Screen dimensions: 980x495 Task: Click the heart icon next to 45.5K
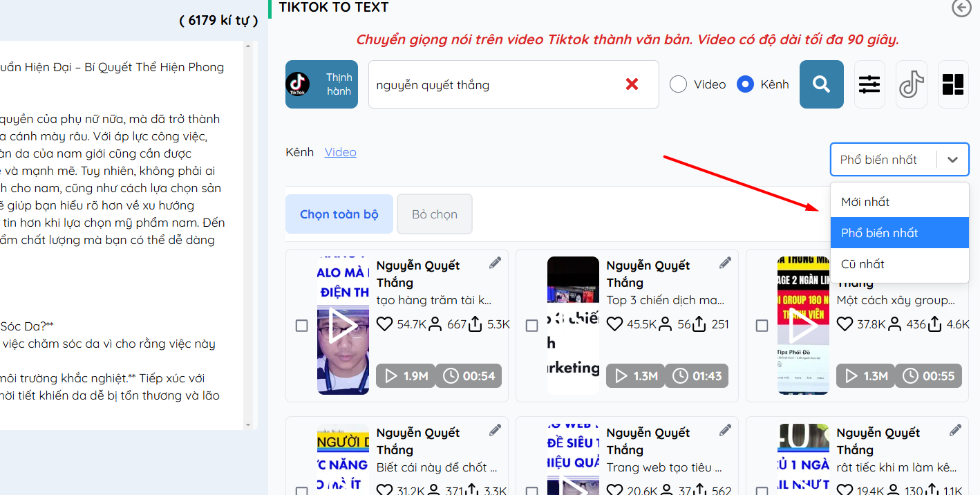point(614,324)
